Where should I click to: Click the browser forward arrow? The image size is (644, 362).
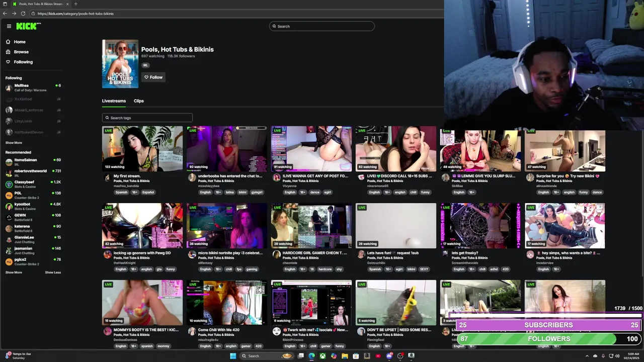[x=14, y=14]
